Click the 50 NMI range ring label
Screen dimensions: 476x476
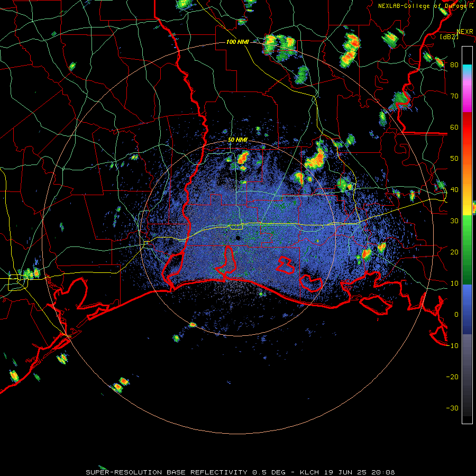pos(237,140)
